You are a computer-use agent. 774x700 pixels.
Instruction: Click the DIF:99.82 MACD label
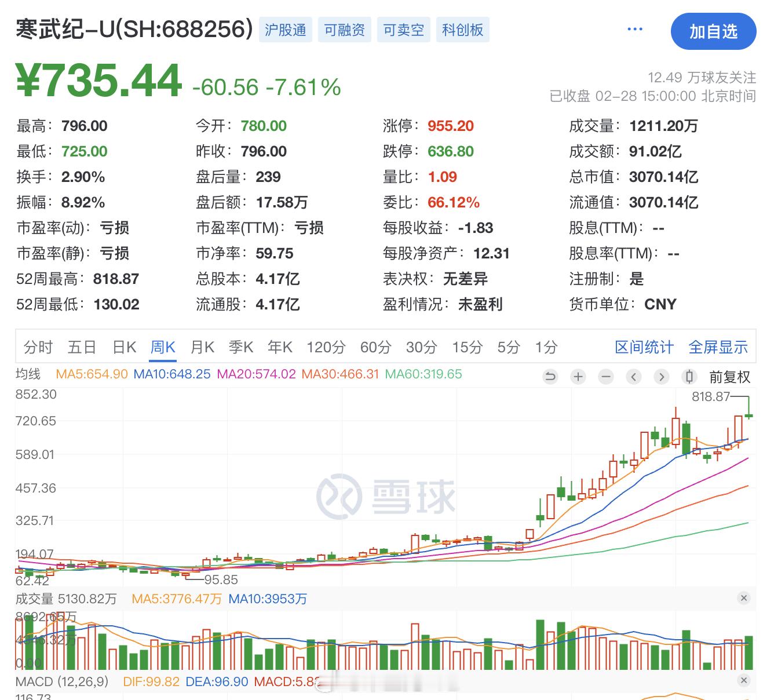[x=151, y=681]
